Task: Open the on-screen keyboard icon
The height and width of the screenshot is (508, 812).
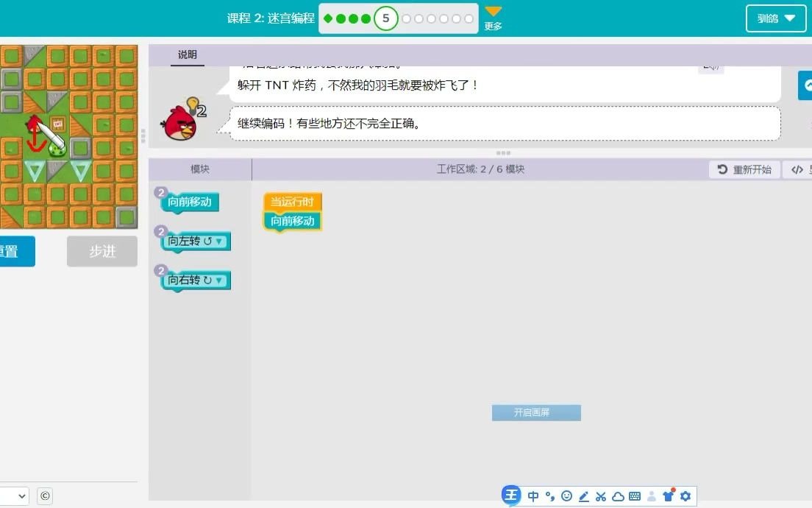Action: pyautogui.click(x=635, y=496)
